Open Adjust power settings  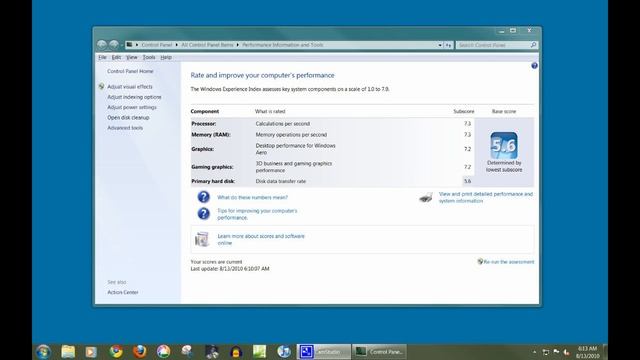(132, 107)
